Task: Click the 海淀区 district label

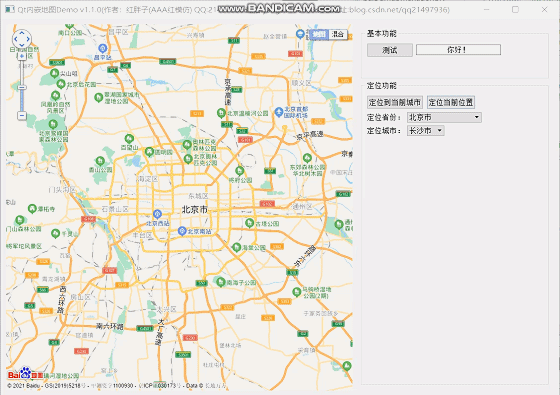Action: click(x=147, y=179)
